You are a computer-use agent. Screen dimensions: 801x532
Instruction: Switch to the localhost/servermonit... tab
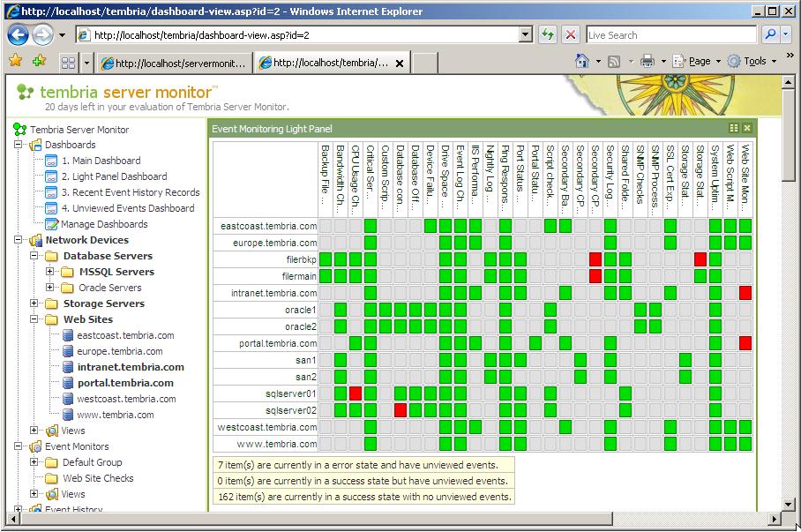[x=175, y=63]
